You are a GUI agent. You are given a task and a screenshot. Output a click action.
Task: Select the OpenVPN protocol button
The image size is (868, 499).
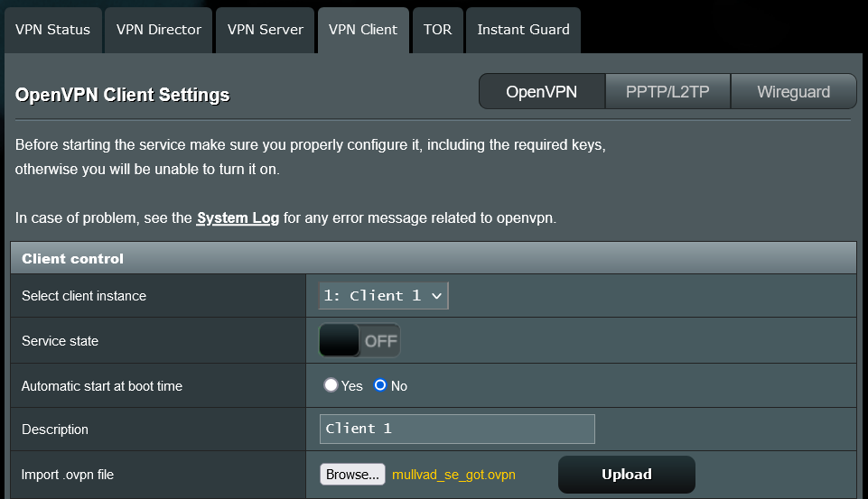[541, 92]
